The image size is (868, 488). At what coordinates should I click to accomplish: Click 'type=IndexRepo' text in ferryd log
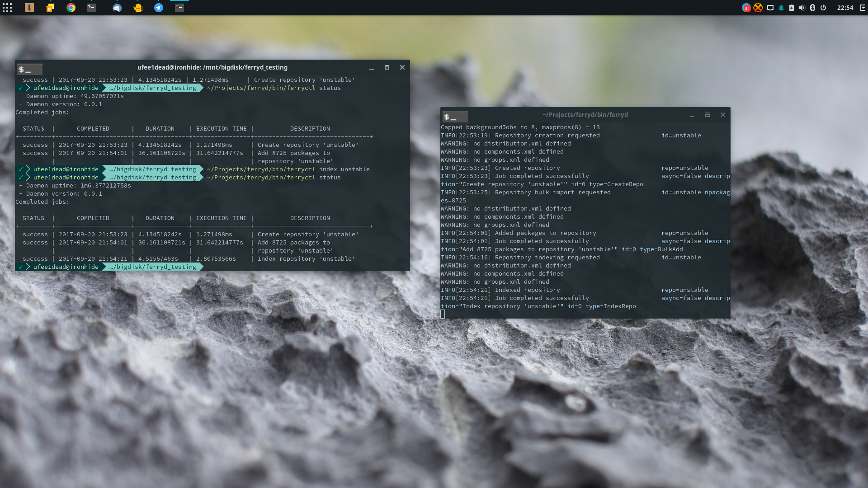[x=611, y=306]
